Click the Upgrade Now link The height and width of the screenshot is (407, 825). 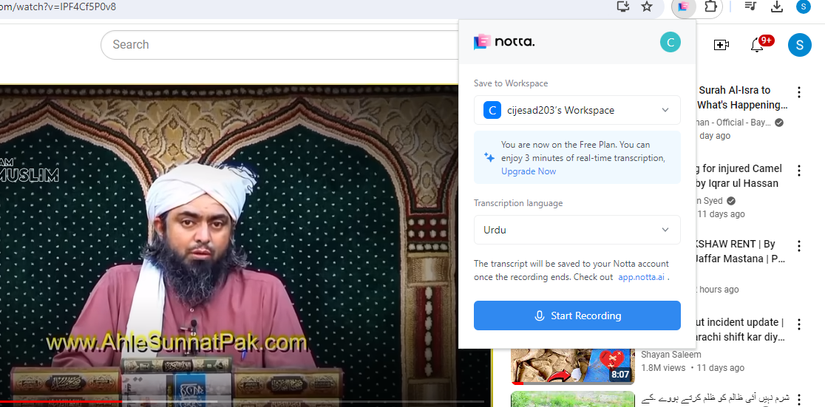[x=528, y=171]
